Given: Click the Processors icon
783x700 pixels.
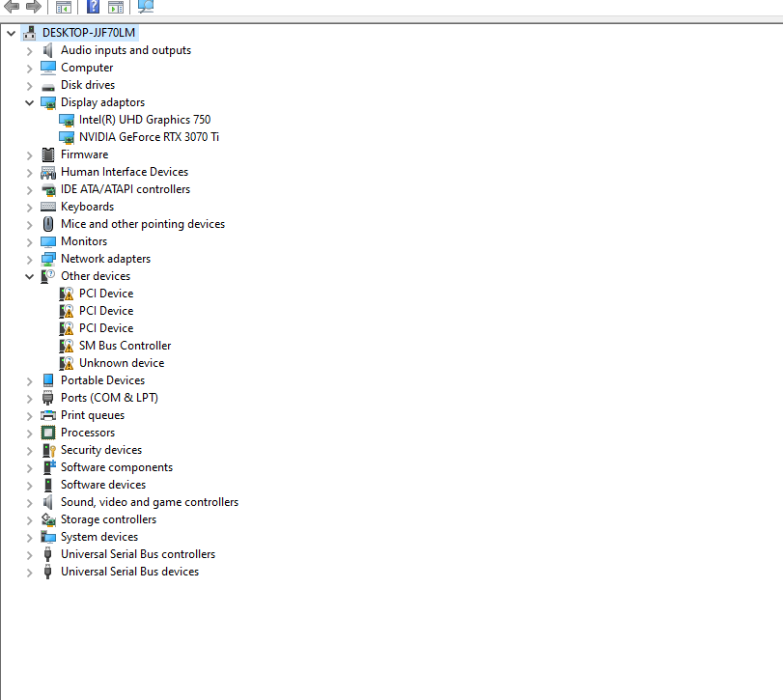Looking at the screenshot, I should coord(48,433).
